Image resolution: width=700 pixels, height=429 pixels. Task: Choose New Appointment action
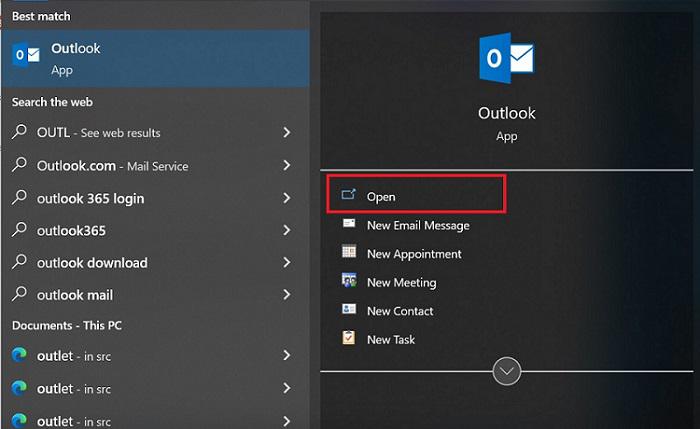tap(414, 254)
